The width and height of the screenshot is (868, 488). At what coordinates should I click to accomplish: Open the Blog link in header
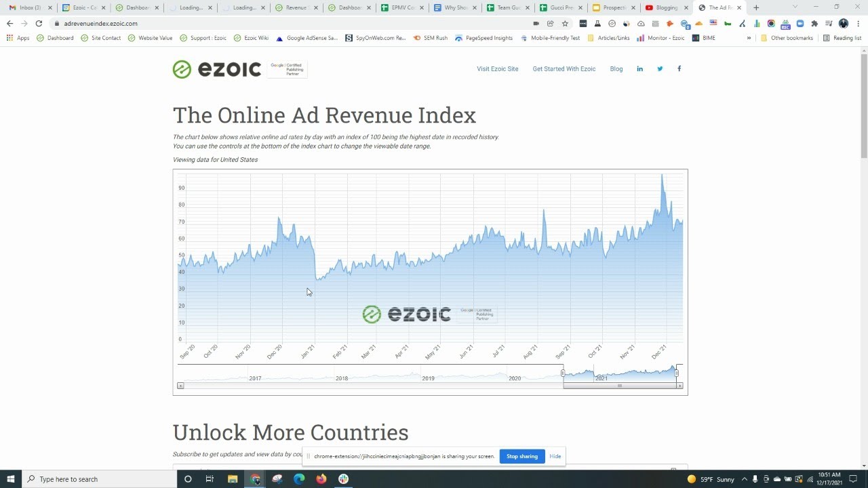tap(616, 68)
